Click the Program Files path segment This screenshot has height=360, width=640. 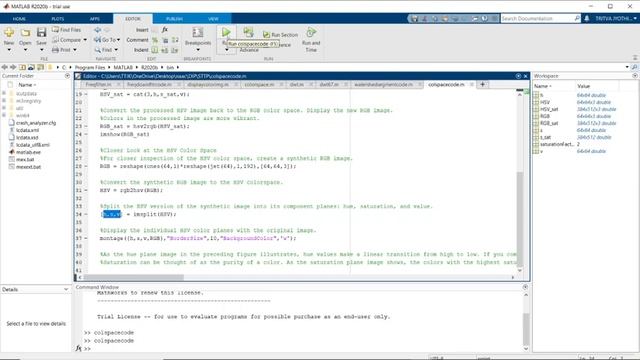coord(90,67)
